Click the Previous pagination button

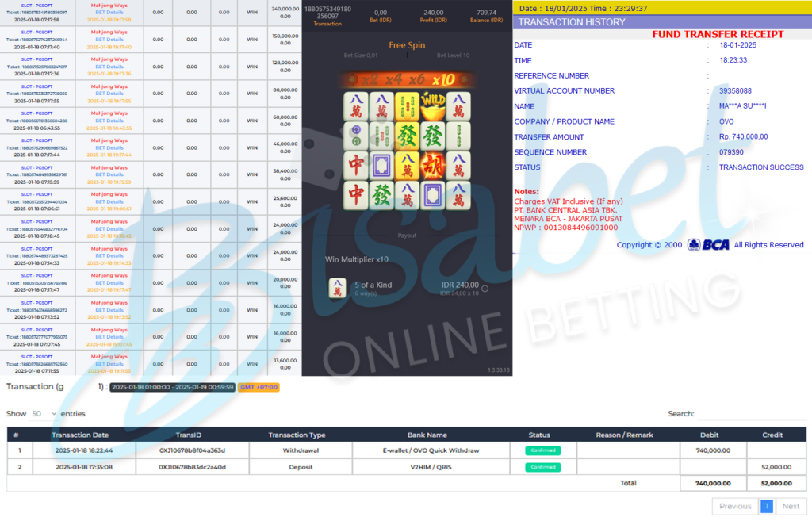[x=734, y=506]
